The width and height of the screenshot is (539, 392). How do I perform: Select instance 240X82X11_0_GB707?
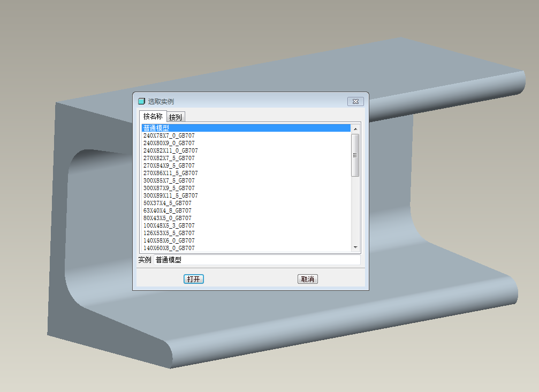[x=170, y=150]
